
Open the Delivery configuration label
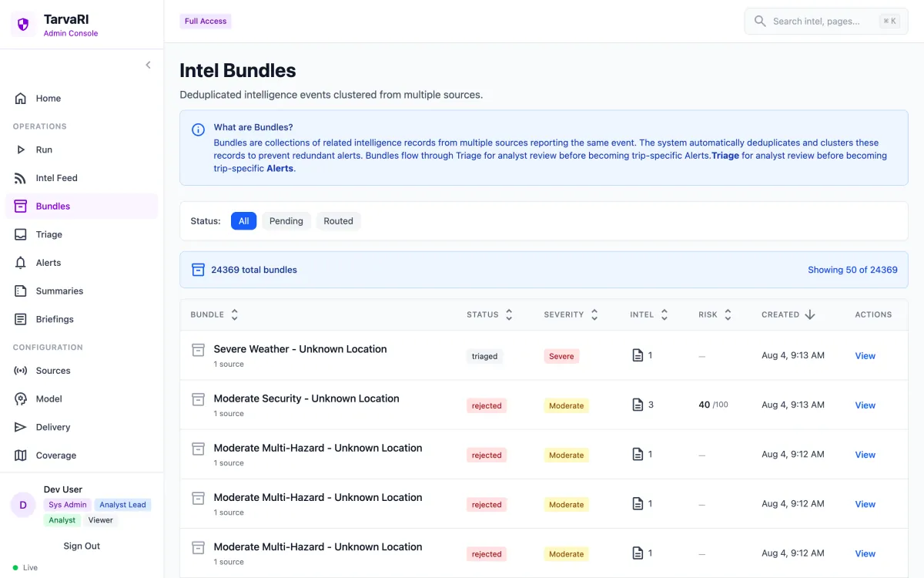53,427
